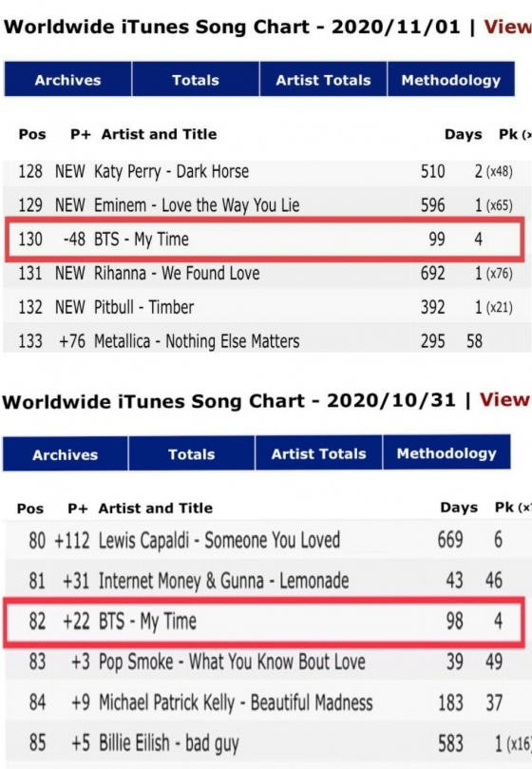Viewport: 532px width, 769px height.
Task: Open Archives tab in 2020/10/31 chart
Action: pyautogui.click(x=66, y=453)
